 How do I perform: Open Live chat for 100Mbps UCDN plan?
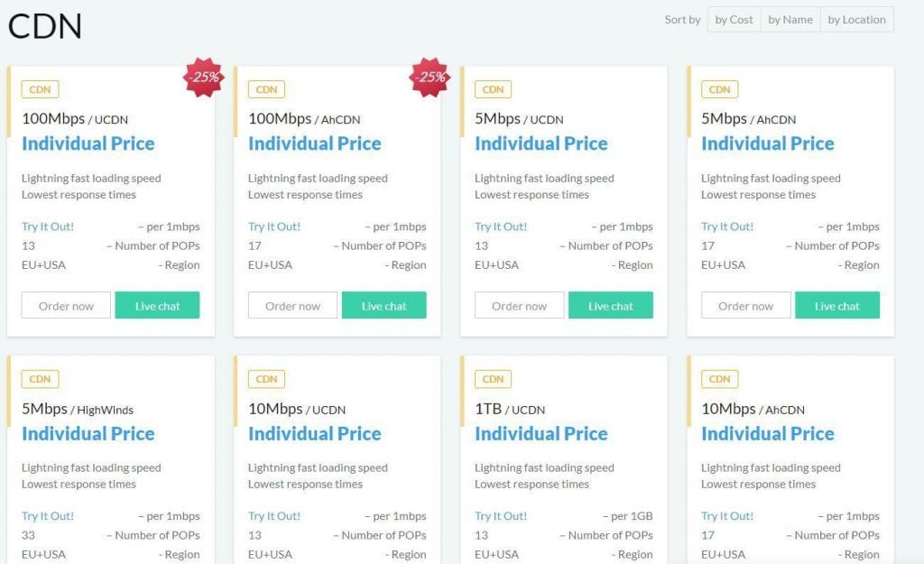[158, 306]
